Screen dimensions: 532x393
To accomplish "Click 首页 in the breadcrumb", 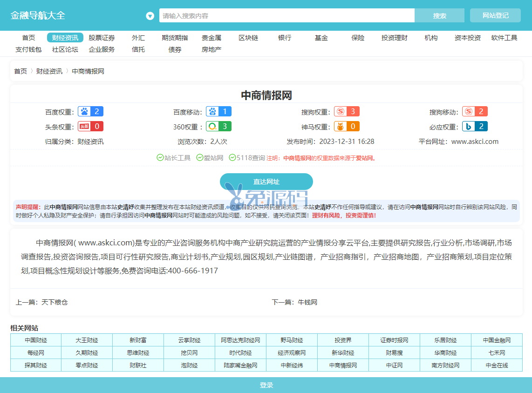I will [x=20, y=71].
